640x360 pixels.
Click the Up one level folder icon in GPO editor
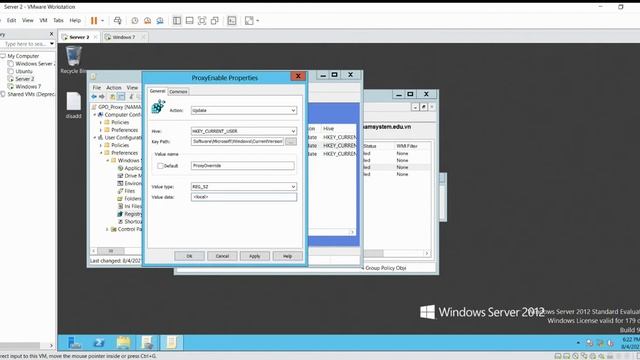click(112, 97)
